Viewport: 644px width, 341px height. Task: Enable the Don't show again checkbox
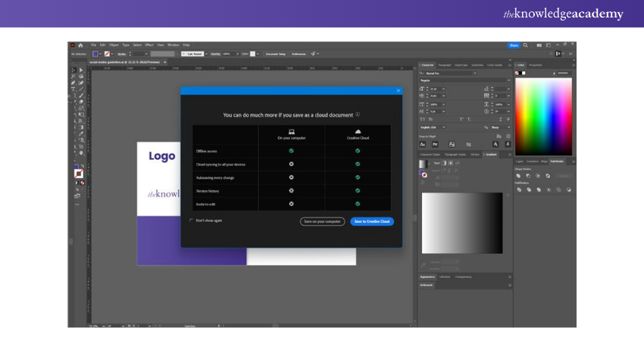click(191, 221)
